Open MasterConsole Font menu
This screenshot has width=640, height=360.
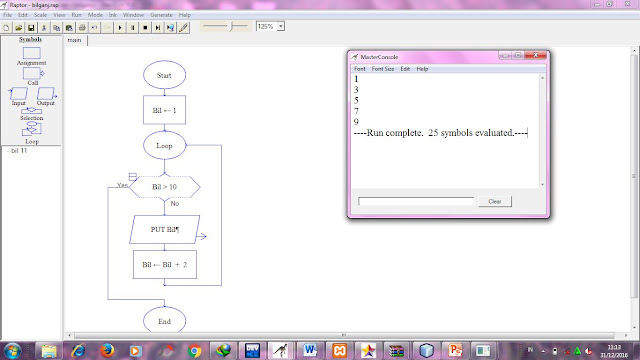(360, 69)
